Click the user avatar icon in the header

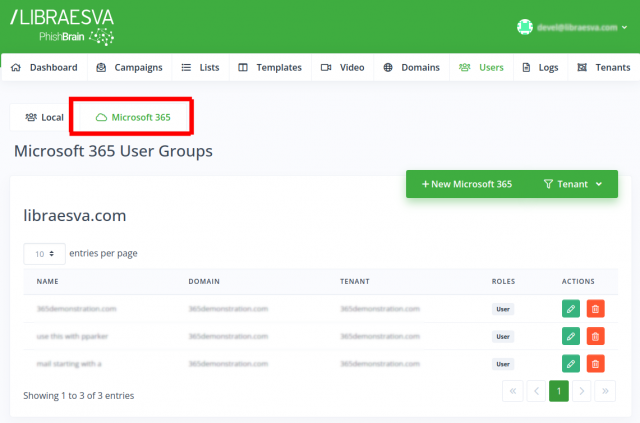pos(525,27)
